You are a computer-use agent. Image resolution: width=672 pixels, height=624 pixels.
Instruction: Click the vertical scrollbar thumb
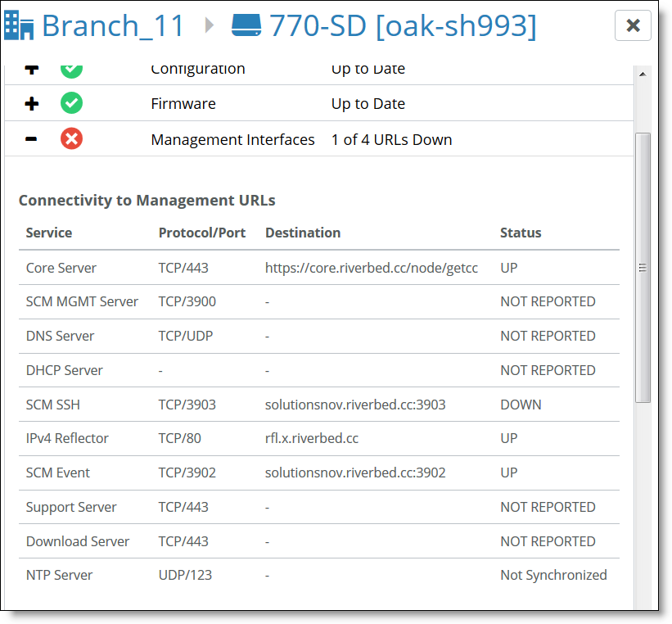click(643, 268)
